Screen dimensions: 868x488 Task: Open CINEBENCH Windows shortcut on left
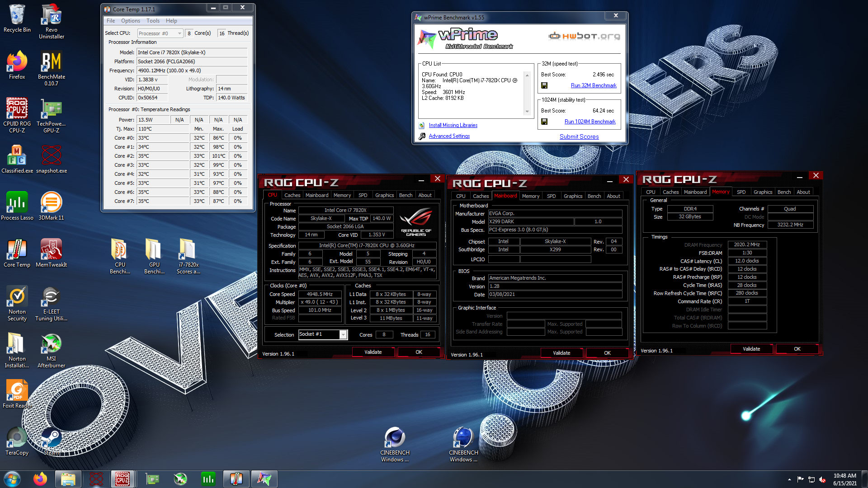point(395,445)
